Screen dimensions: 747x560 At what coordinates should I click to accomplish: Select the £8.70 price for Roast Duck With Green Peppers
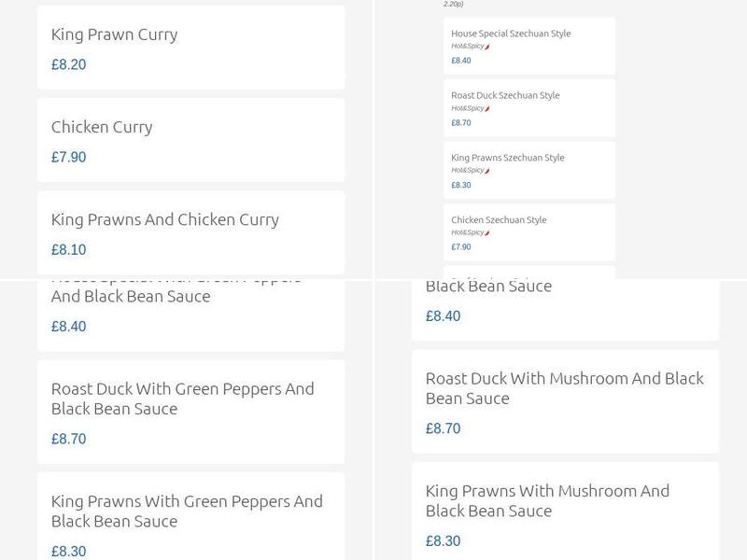[67, 439]
